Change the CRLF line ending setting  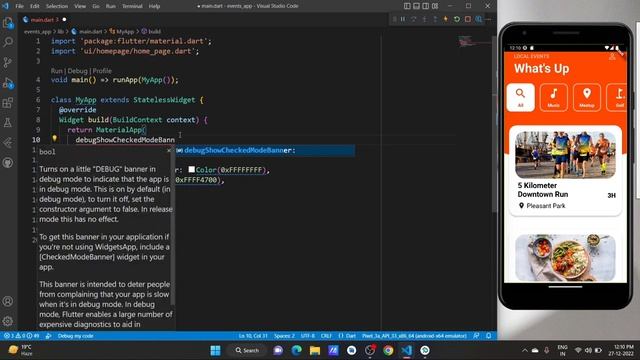click(x=326, y=336)
